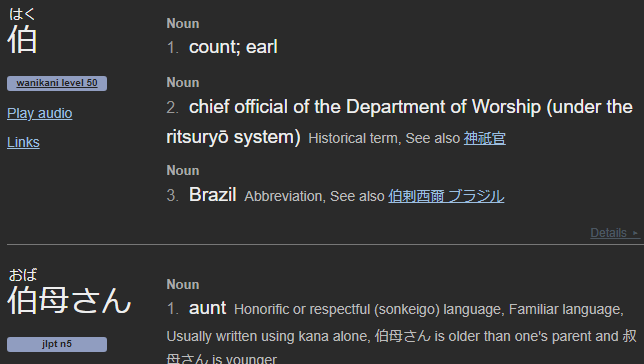Click the definition 'aunt'
Image resolution: width=644 pixels, height=364 pixels.
pyautogui.click(x=207, y=308)
